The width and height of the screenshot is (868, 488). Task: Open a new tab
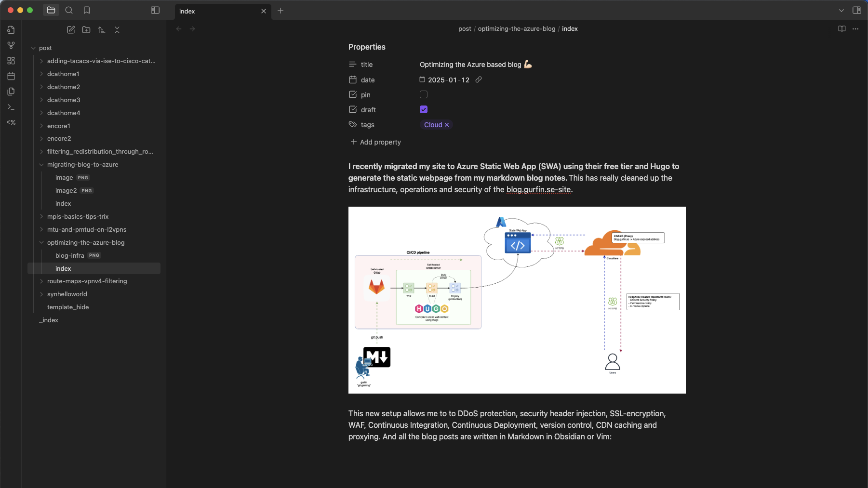[x=280, y=11]
